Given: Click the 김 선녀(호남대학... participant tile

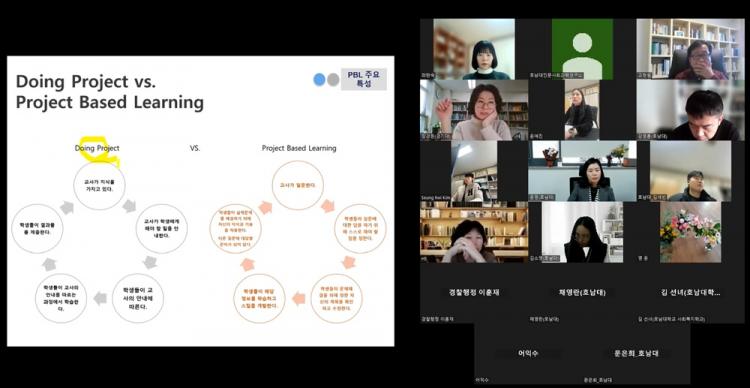Looking at the screenshot, I should pos(690,293).
